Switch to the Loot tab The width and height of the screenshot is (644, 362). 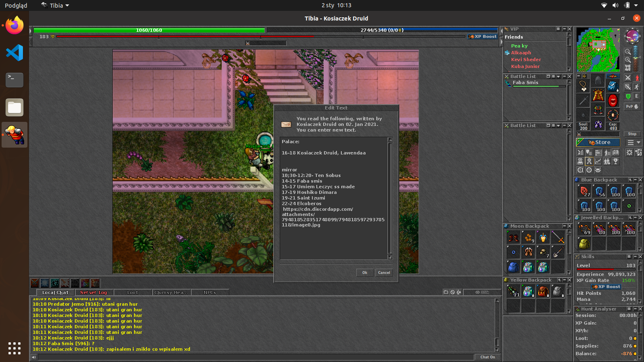pyautogui.click(x=132, y=292)
